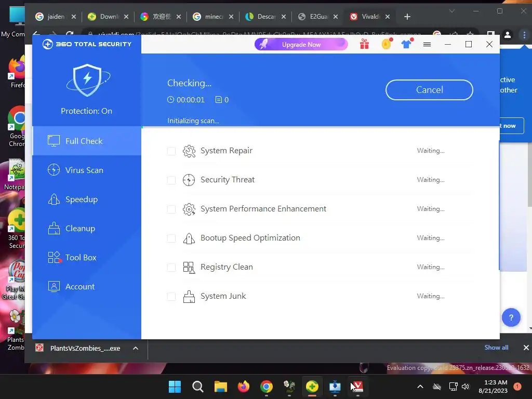This screenshot has height=399, width=532.
Task: Click the Chrome profile avatar icon
Action: 508,35
